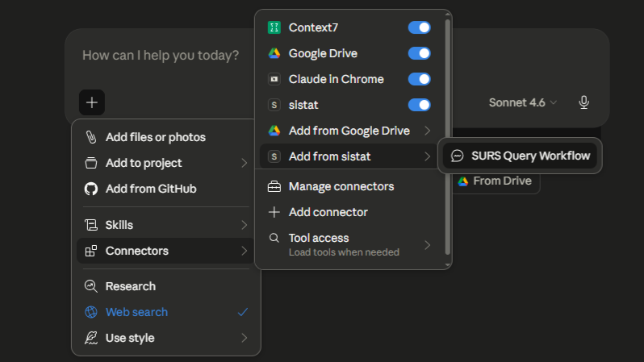This screenshot has width=644, height=362.
Task: Click the green Context7 icon
Action: (x=274, y=27)
